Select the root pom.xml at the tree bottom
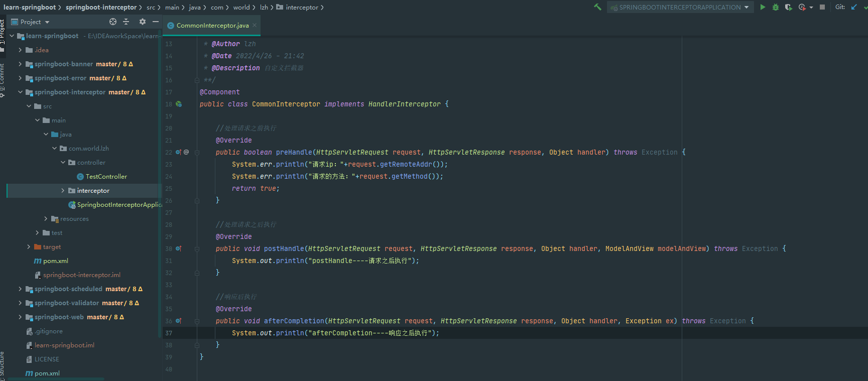868x381 pixels. [43, 373]
